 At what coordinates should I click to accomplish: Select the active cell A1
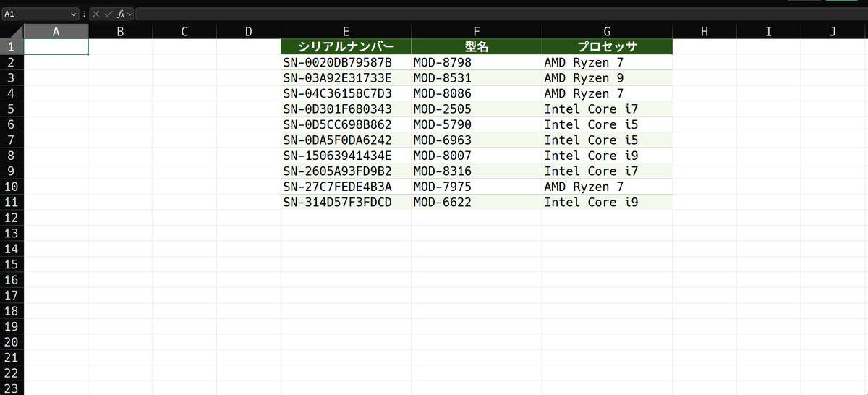click(x=56, y=47)
